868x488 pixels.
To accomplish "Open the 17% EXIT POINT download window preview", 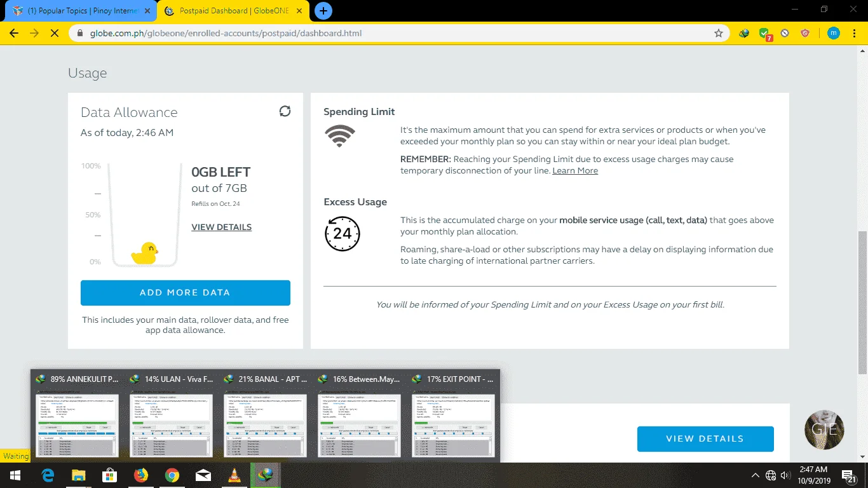I will coord(453,416).
